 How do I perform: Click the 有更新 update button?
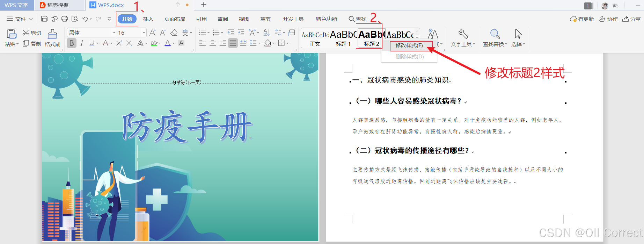(x=582, y=19)
